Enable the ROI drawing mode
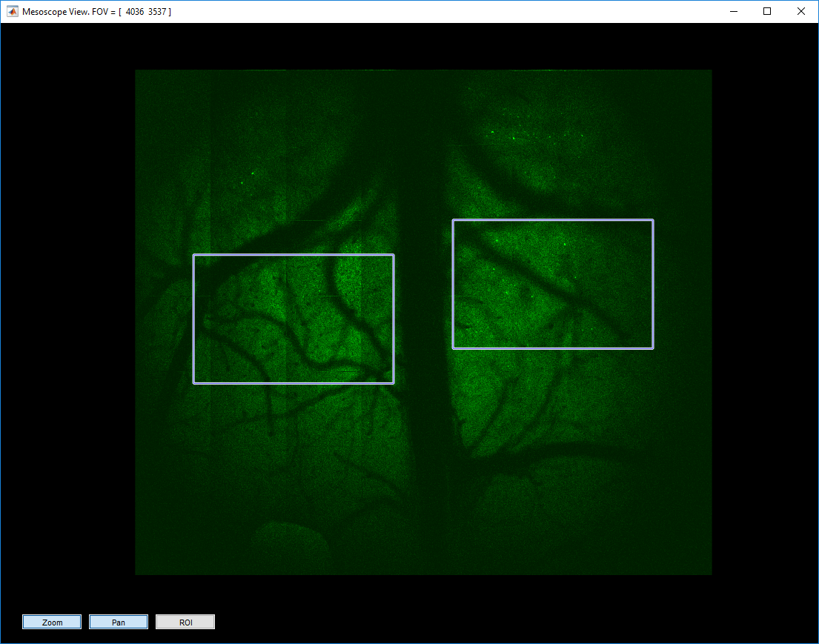This screenshot has height=644, width=819. [185, 621]
